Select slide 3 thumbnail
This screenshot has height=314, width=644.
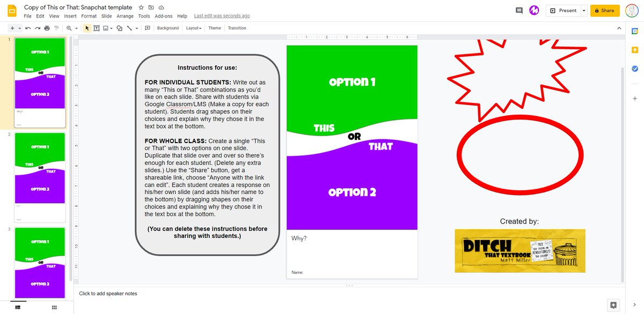tap(40, 263)
